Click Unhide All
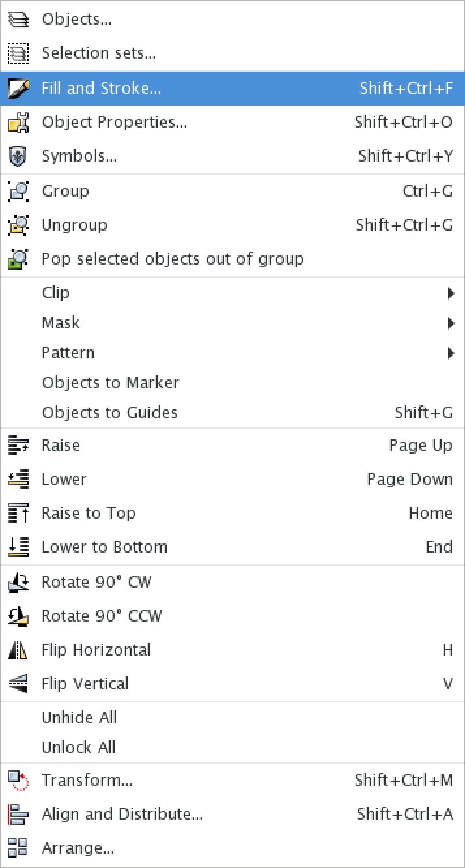Image resolution: width=465 pixels, height=868 pixels. pos(78,717)
